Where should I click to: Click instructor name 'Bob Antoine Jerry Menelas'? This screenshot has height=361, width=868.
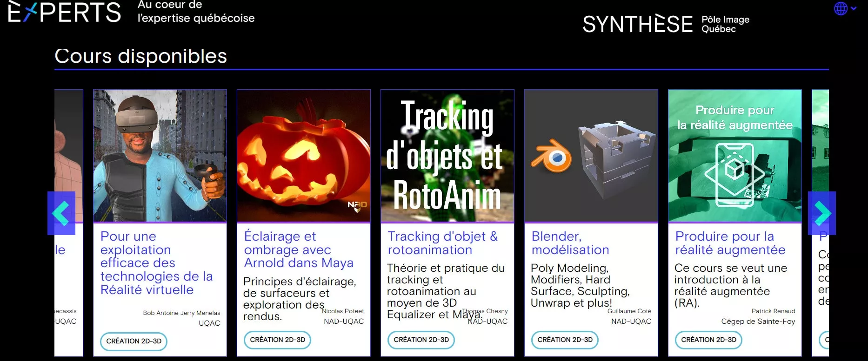[181, 313]
